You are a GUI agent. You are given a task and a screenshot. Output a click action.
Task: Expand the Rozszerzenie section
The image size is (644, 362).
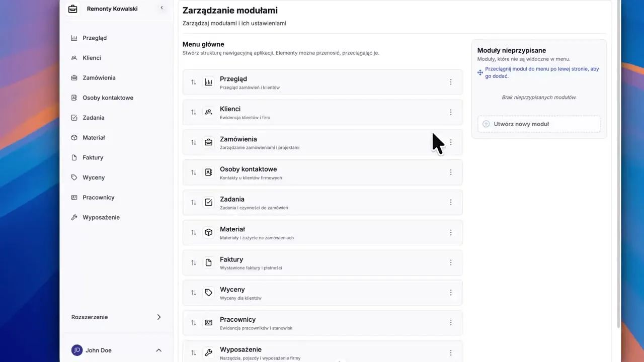(x=158, y=317)
